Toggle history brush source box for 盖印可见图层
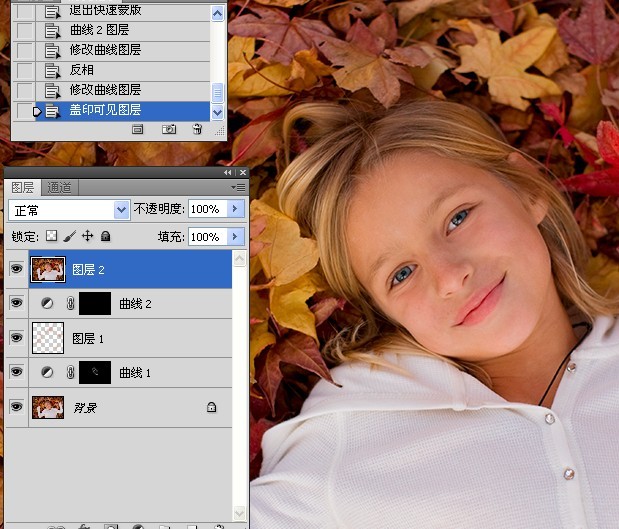The image size is (619, 529). coord(25,111)
